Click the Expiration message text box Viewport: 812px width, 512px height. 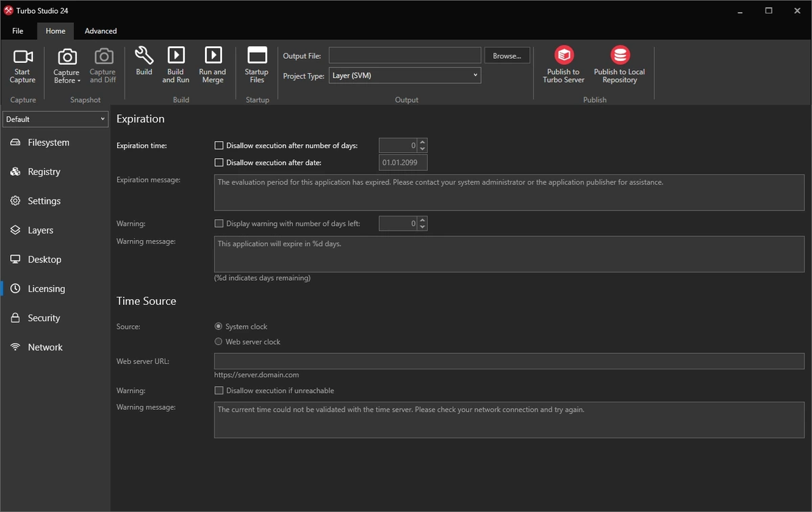click(509, 193)
